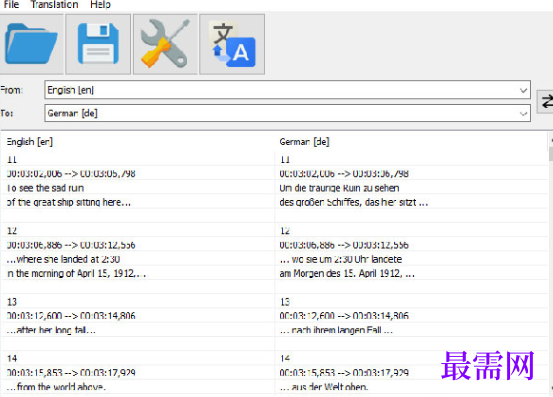The height and width of the screenshot is (397, 553).
Task: Select German line '... aus der Welt oben.'
Action: pos(324,387)
